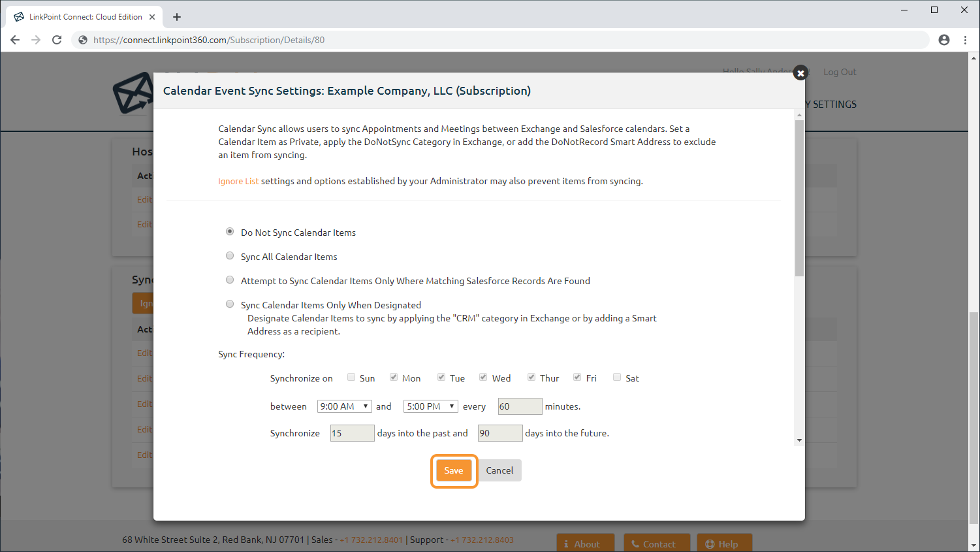
Task: Click the every 60 minutes field
Action: pos(520,406)
